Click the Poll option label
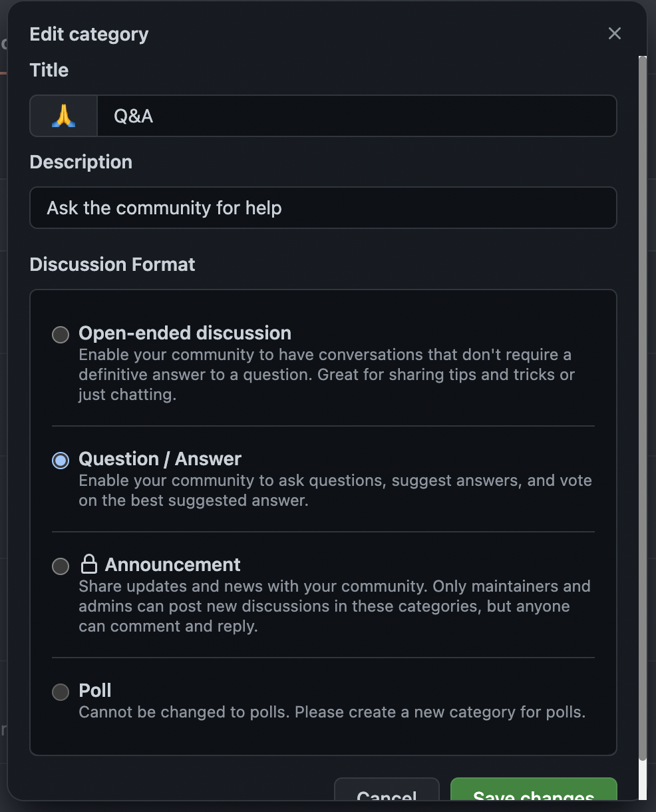656x812 pixels. pos(95,690)
